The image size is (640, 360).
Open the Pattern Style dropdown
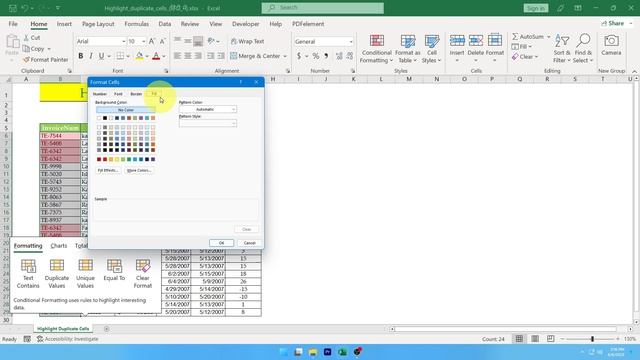[x=208, y=123]
